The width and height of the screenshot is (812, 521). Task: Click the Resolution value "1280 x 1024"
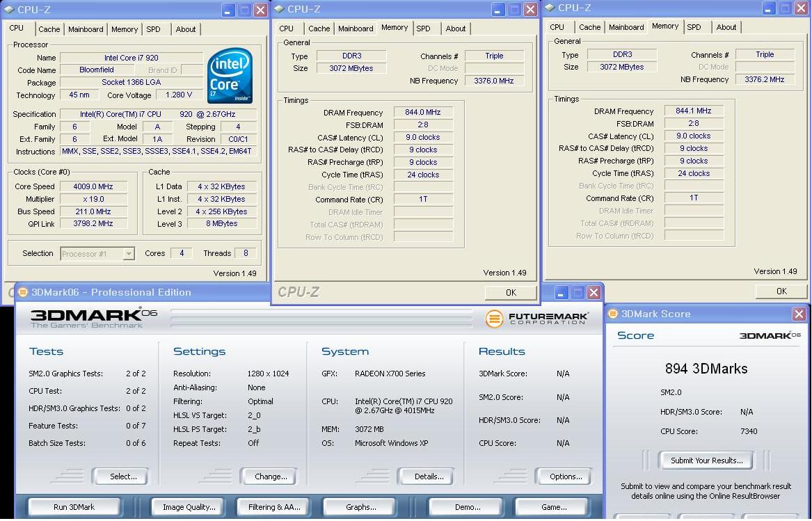coord(269,374)
